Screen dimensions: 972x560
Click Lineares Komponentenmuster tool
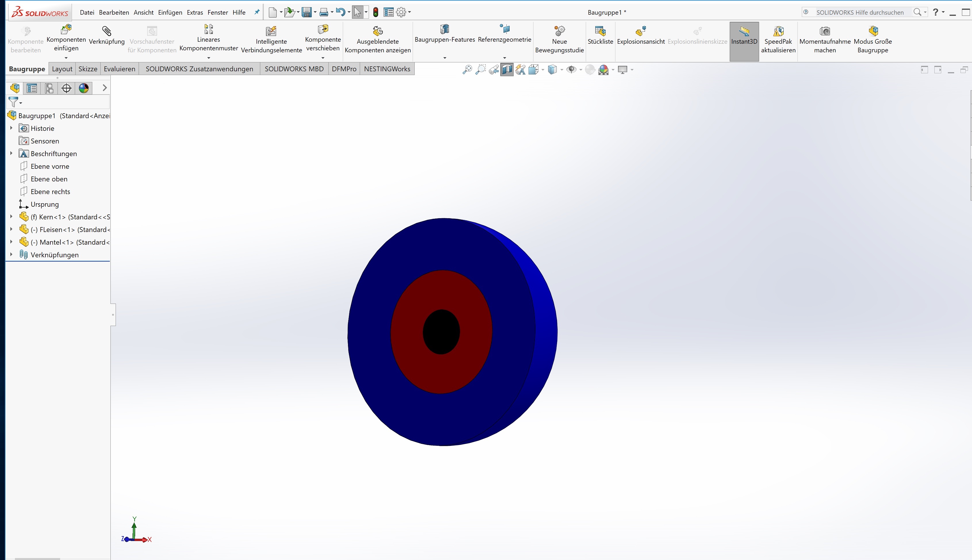click(208, 38)
